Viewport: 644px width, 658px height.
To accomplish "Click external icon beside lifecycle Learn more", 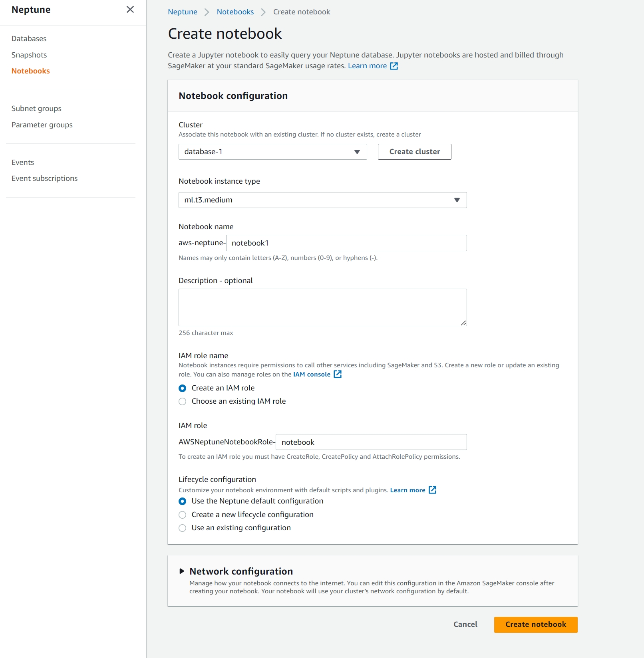I will tap(432, 490).
